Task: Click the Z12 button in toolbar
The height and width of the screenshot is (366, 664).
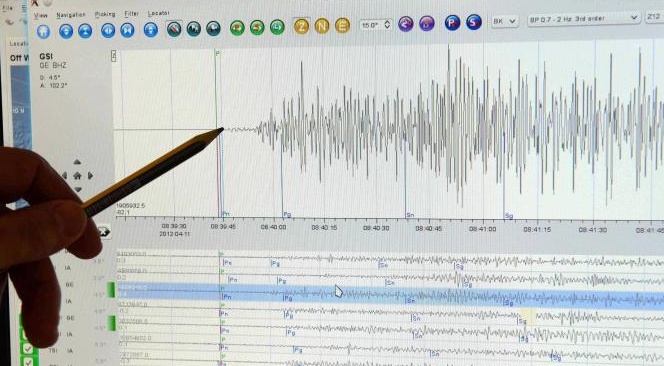Action: pyautogui.click(x=654, y=17)
